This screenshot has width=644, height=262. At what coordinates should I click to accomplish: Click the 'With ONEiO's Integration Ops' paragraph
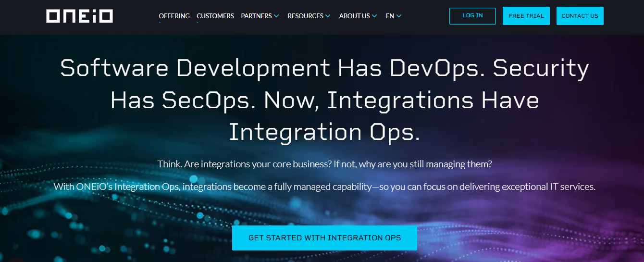pos(324,187)
